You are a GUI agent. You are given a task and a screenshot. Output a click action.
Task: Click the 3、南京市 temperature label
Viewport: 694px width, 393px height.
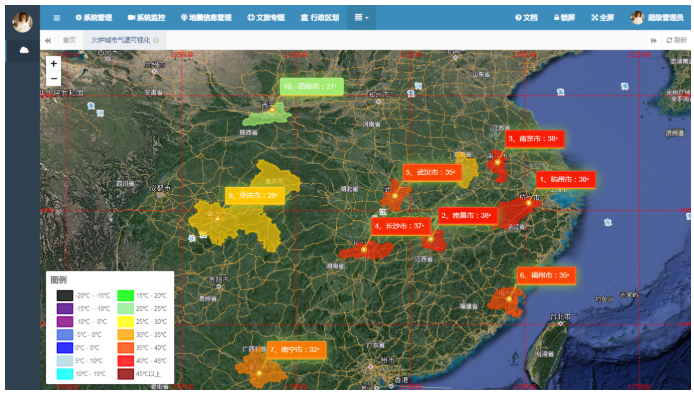pos(535,139)
